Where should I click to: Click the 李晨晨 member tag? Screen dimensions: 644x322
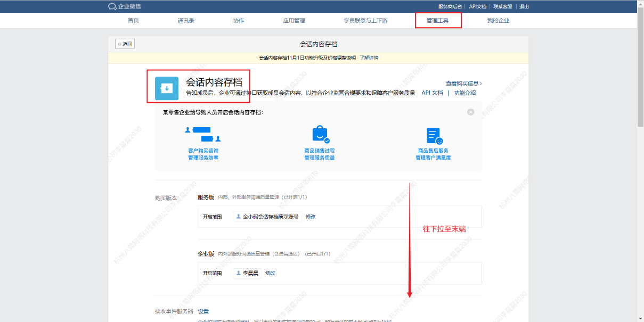pos(247,273)
